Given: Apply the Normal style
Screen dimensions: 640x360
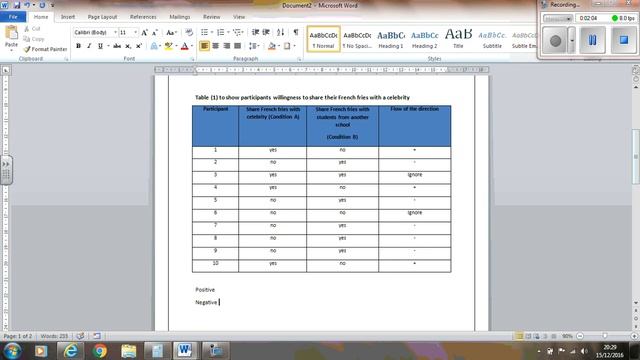Looking at the screenshot, I should point(323,39).
